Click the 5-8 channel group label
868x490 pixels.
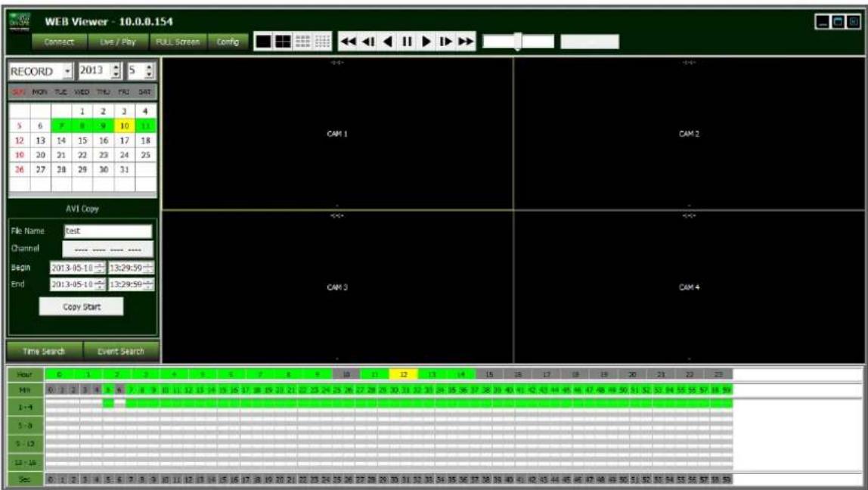tap(26, 425)
